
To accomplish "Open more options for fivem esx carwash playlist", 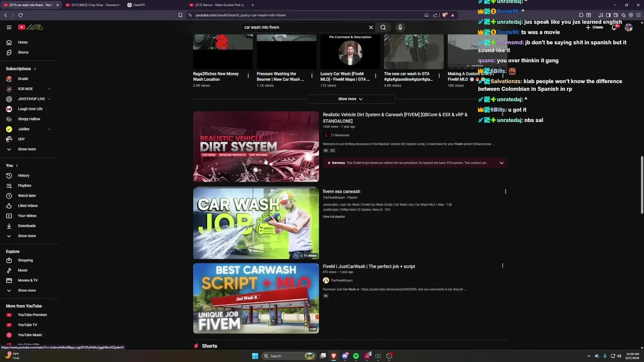I will 505,191.
